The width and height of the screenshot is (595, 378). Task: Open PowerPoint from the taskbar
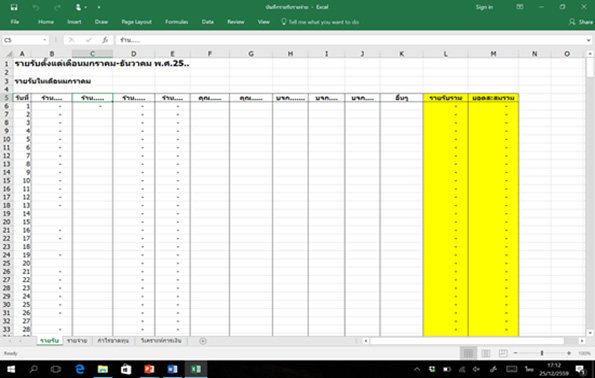point(149,369)
